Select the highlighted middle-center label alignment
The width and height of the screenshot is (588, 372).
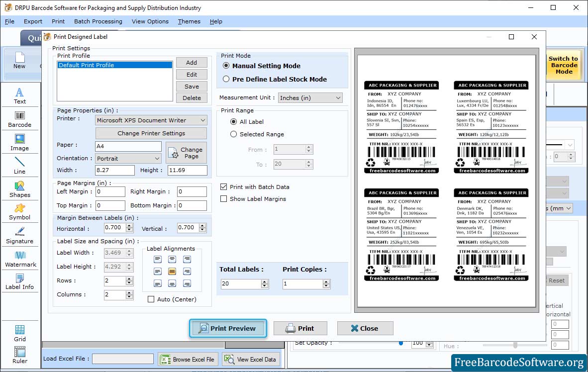point(172,271)
